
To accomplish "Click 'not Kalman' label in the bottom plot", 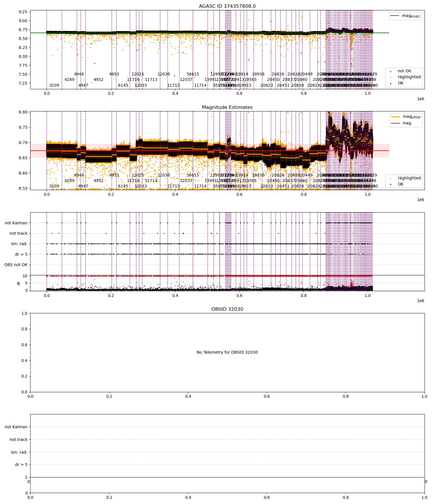I will click(16, 427).
